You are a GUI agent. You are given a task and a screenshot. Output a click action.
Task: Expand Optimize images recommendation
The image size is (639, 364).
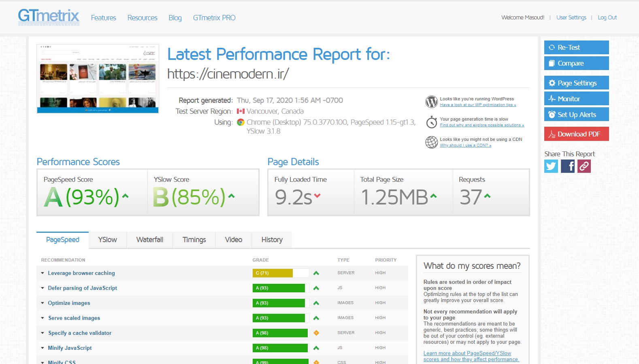tap(43, 303)
